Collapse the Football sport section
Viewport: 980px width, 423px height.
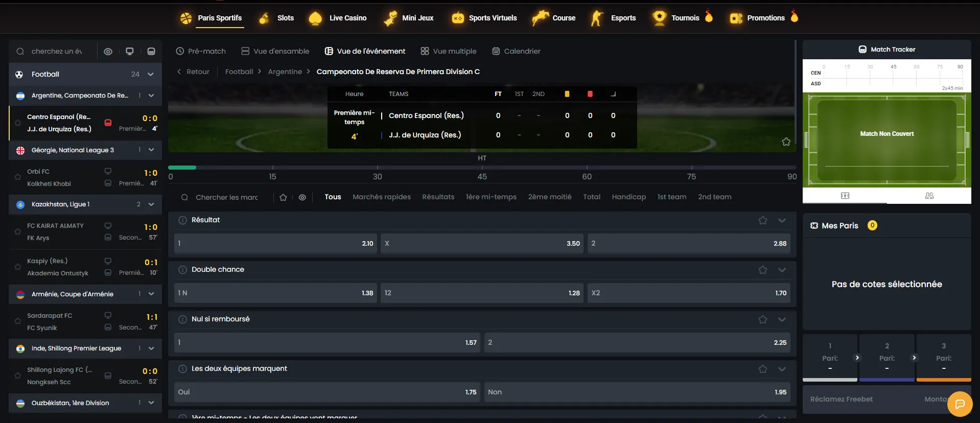click(151, 75)
